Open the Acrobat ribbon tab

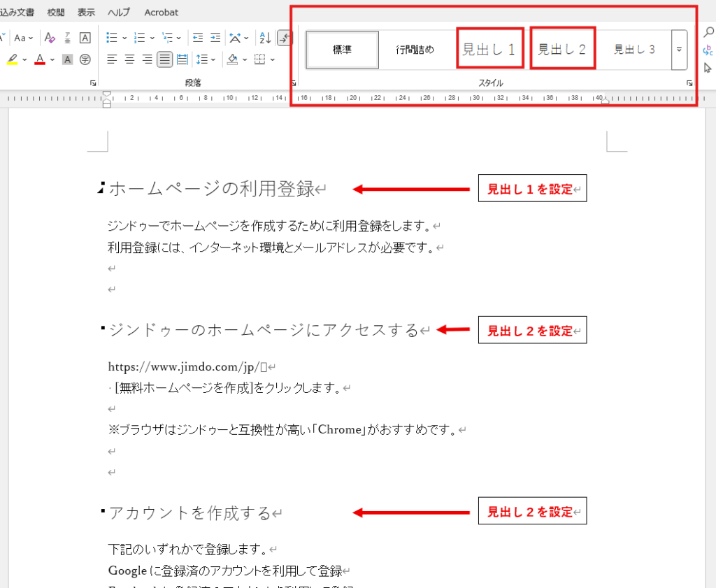tap(161, 12)
